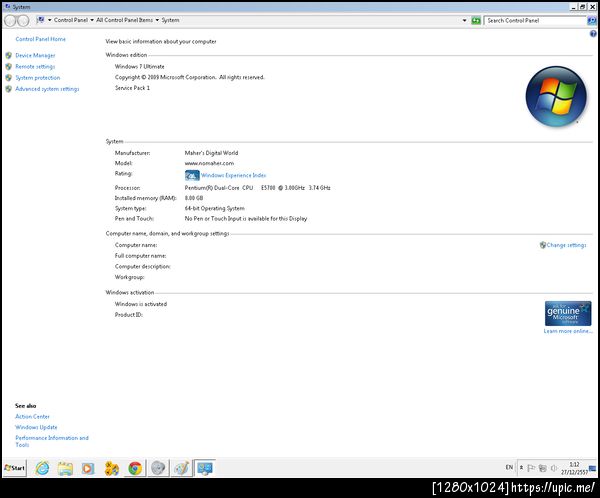Viewport: 600px width, 498px height.
Task: Open Control Panel Home link
Action: [41, 39]
